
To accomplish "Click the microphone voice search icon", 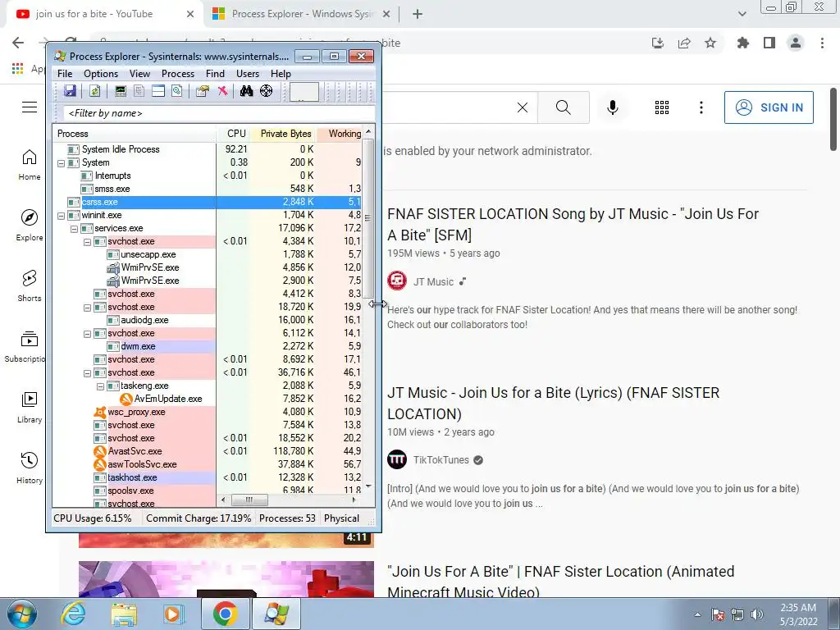I will pyautogui.click(x=612, y=107).
